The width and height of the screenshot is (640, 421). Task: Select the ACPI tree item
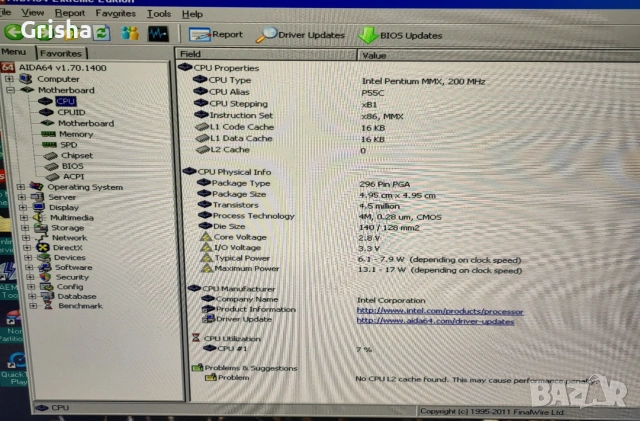tap(73, 176)
